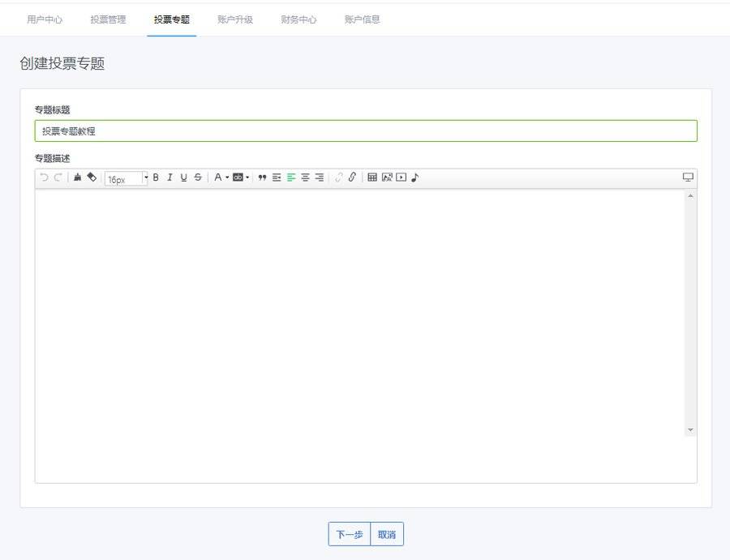Click editor scrollbar down arrow
Viewport: 730px width, 560px height.
point(690,430)
